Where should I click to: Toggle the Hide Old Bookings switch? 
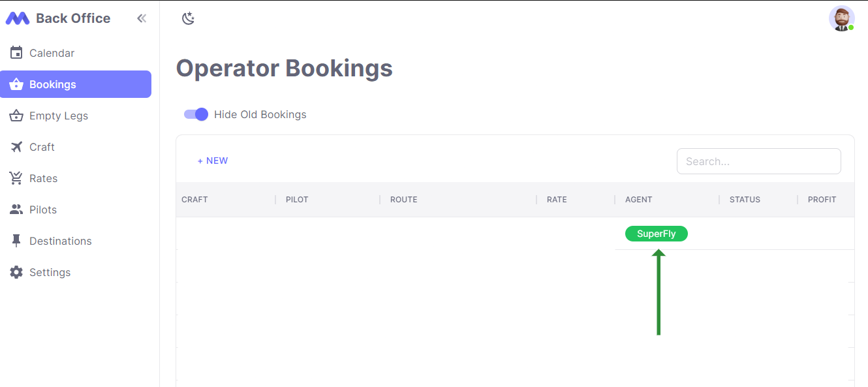[196, 114]
